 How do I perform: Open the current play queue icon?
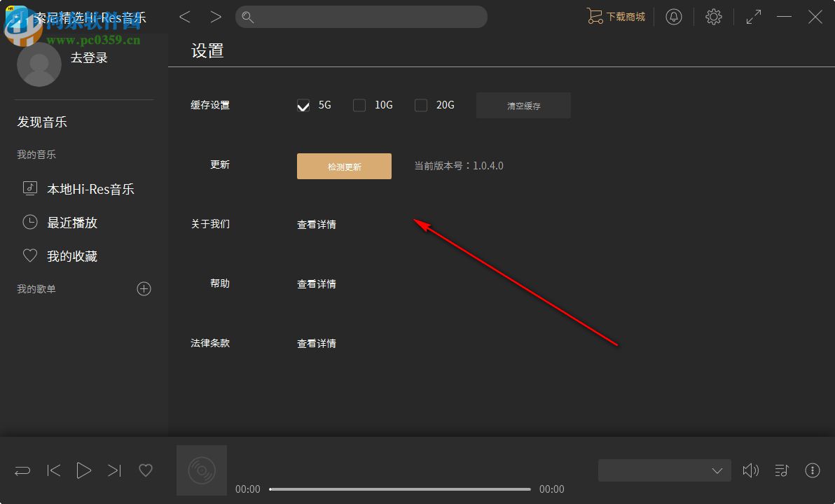[x=782, y=470]
